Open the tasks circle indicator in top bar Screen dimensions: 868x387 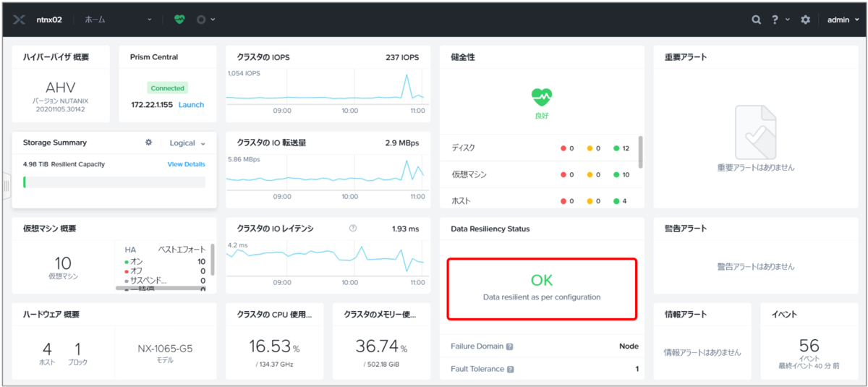(201, 20)
